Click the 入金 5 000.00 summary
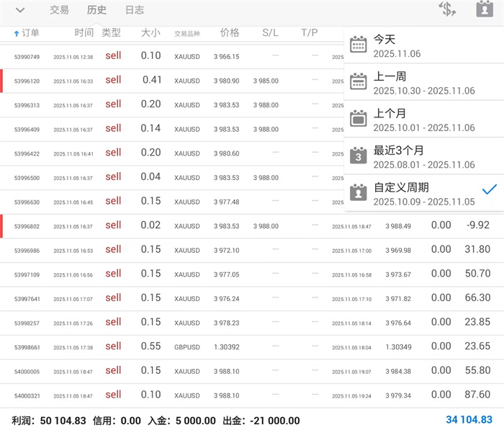504x430 pixels. [x=181, y=421]
